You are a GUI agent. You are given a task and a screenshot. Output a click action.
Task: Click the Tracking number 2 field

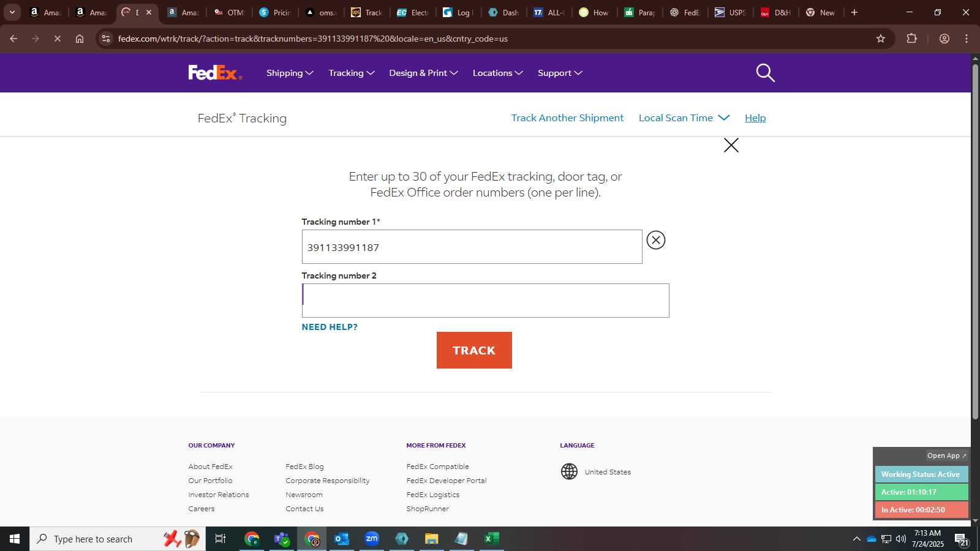coord(485,301)
